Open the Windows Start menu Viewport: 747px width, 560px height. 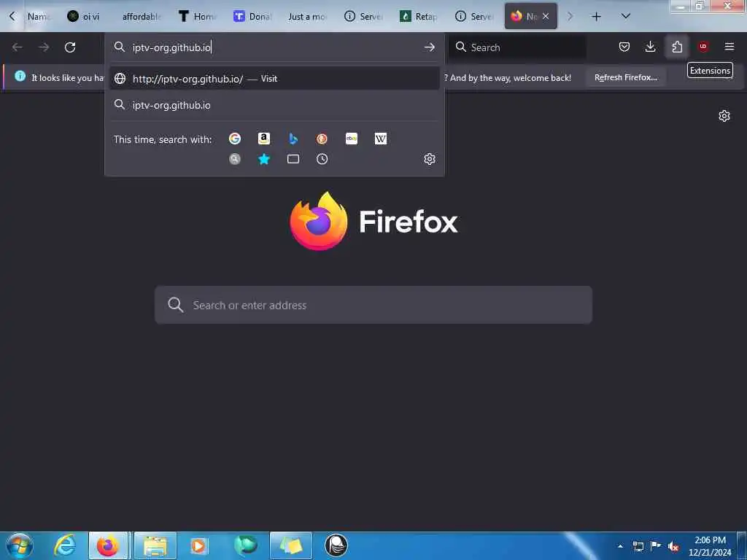pos(20,545)
